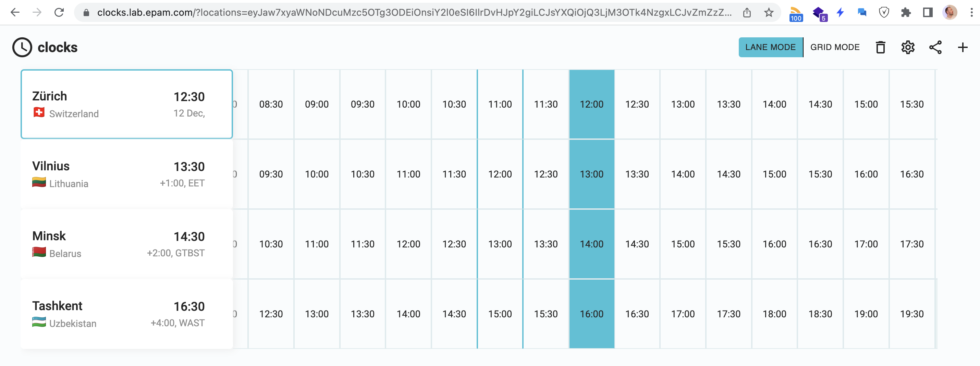Open the Chrome profile avatar
The width and height of the screenshot is (980, 366).
(x=949, y=12)
